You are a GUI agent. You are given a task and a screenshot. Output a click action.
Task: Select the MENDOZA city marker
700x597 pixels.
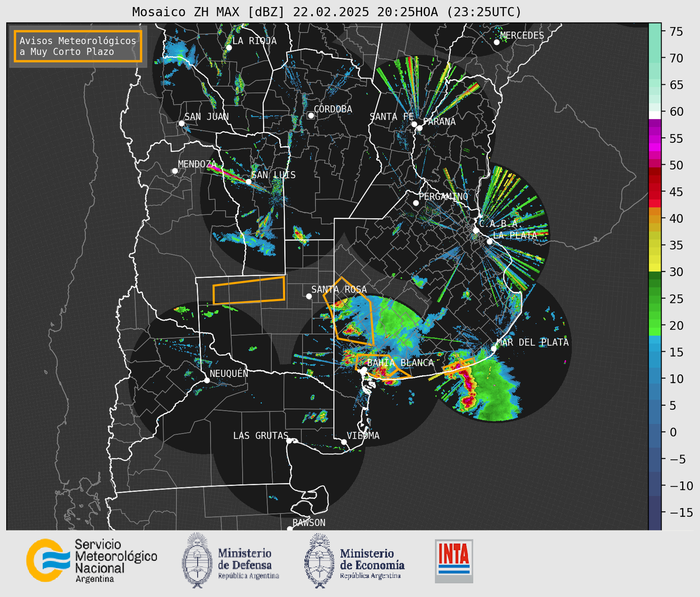[x=175, y=171]
